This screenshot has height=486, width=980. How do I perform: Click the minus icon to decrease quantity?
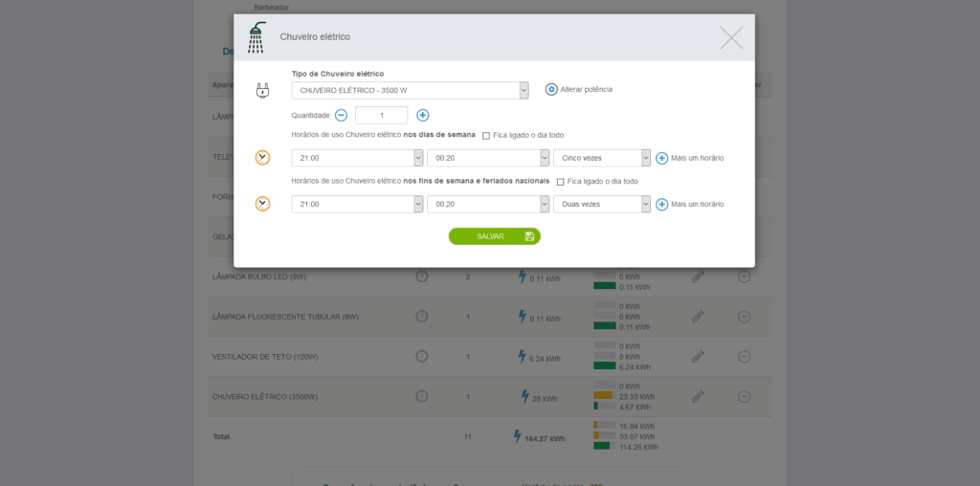coord(341,115)
